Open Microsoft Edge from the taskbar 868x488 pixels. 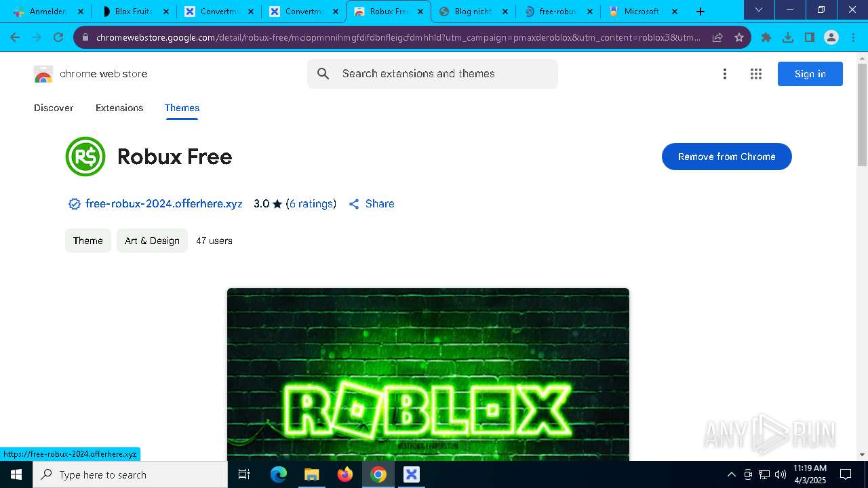279,474
